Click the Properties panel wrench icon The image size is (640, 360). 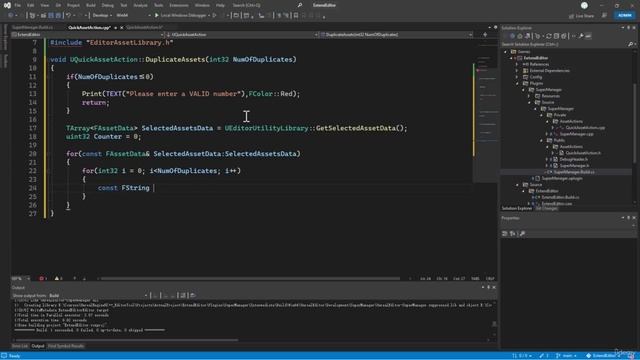point(522,233)
